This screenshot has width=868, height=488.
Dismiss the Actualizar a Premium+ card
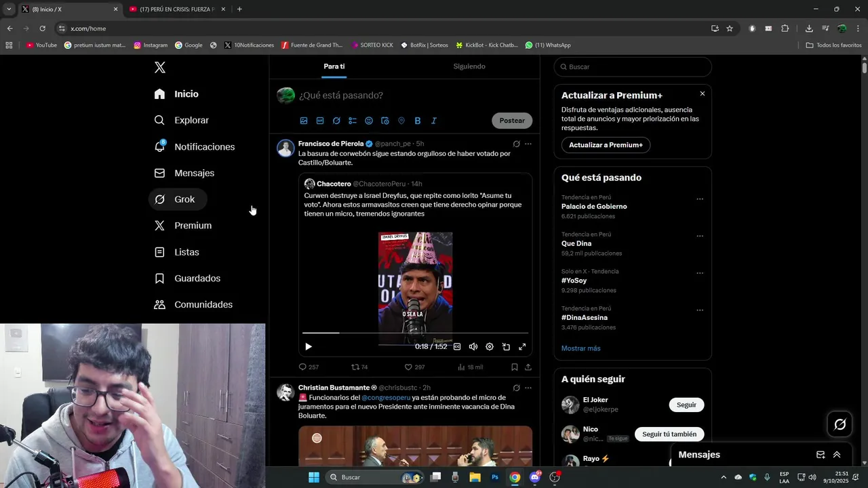click(x=703, y=94)
